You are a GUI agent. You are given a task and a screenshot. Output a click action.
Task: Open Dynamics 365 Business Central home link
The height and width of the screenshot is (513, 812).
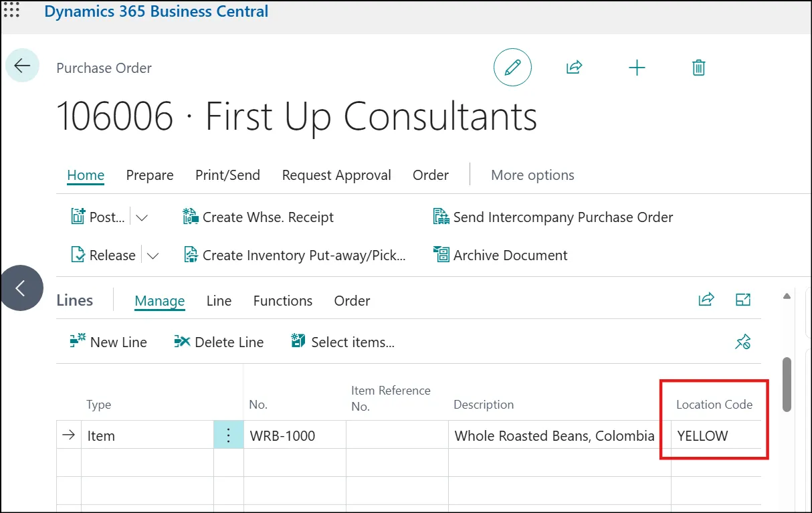pyautogui.click(x=157, y=11)
